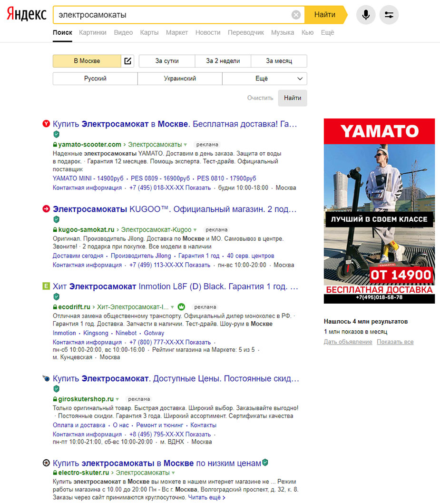Click green shield under KUGOO result title
The image size is (440, 504).
pyautogui.click(x=57, y=219)
